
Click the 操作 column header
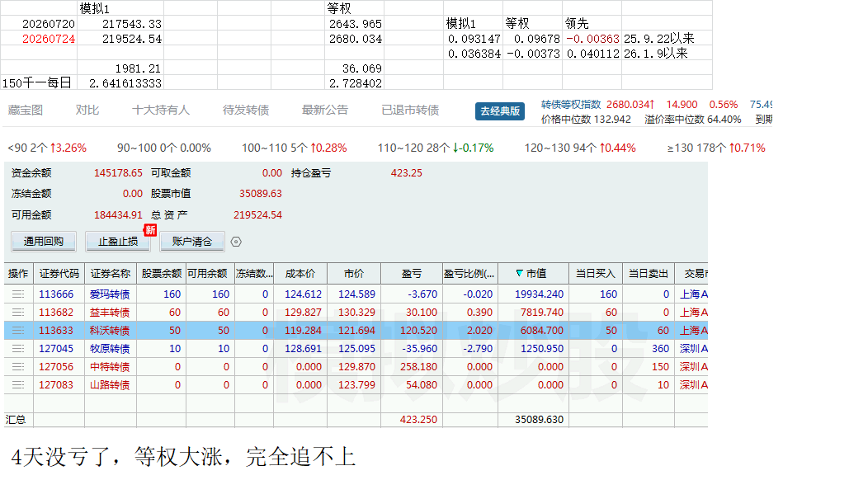(18, 274)
